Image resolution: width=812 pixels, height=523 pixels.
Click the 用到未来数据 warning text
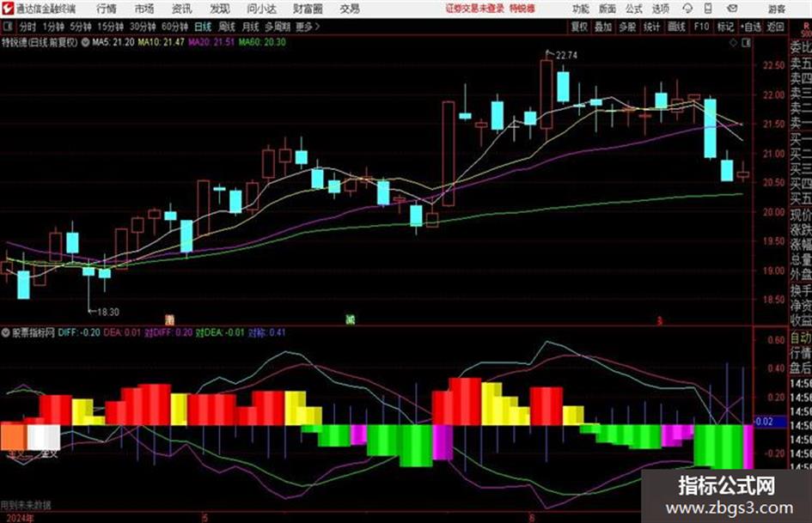tap(26, 504)
